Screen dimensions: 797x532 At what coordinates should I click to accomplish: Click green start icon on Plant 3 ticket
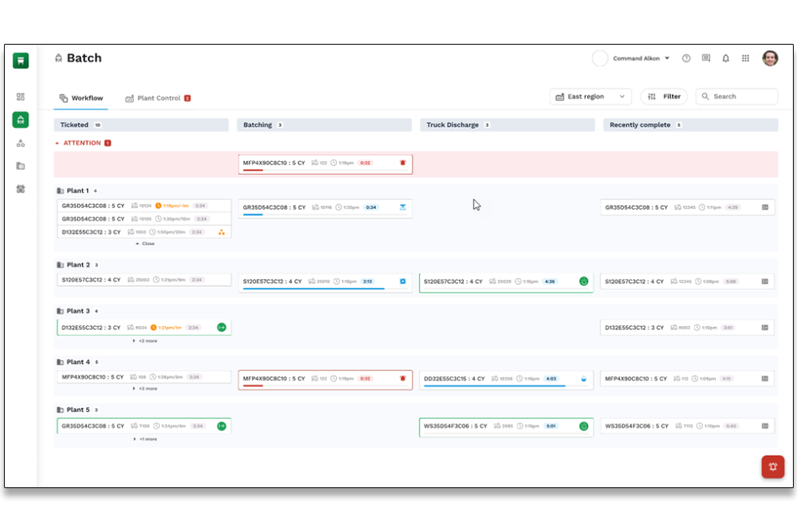point(221,328)
